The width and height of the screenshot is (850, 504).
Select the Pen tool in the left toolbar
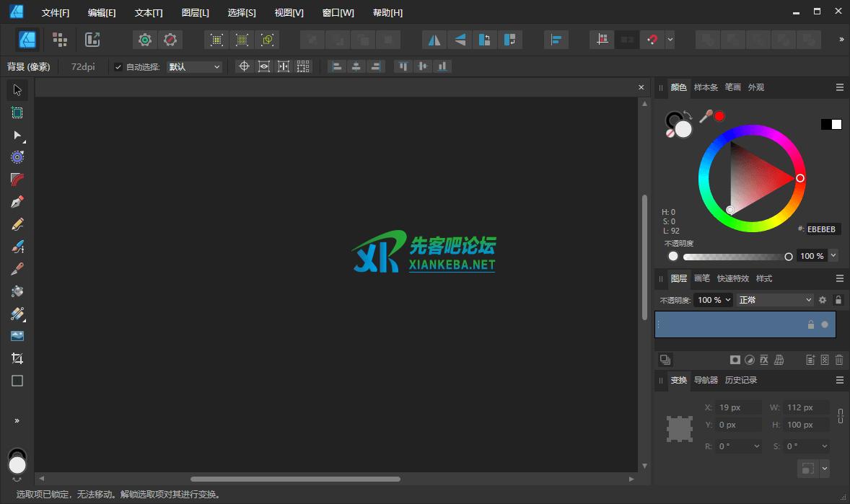(x=17, y=201)
